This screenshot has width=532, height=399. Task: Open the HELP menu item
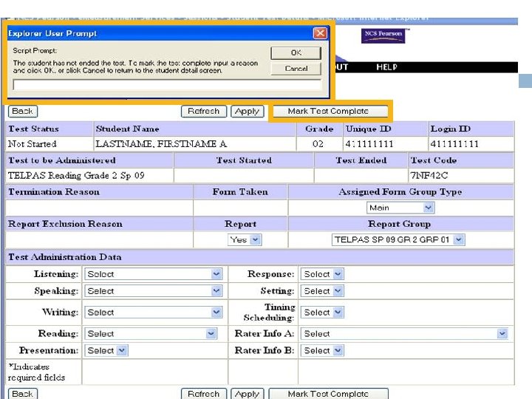[386, 67]
